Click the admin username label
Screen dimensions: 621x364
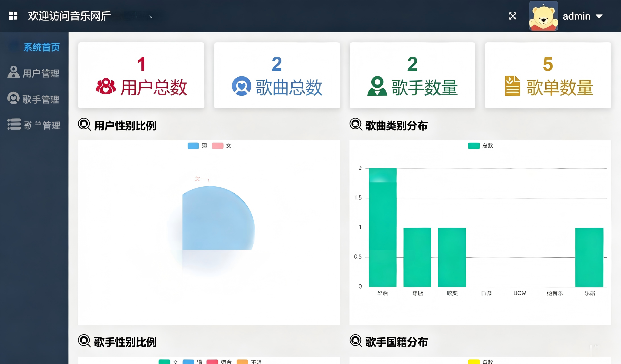tap(576, 16)
